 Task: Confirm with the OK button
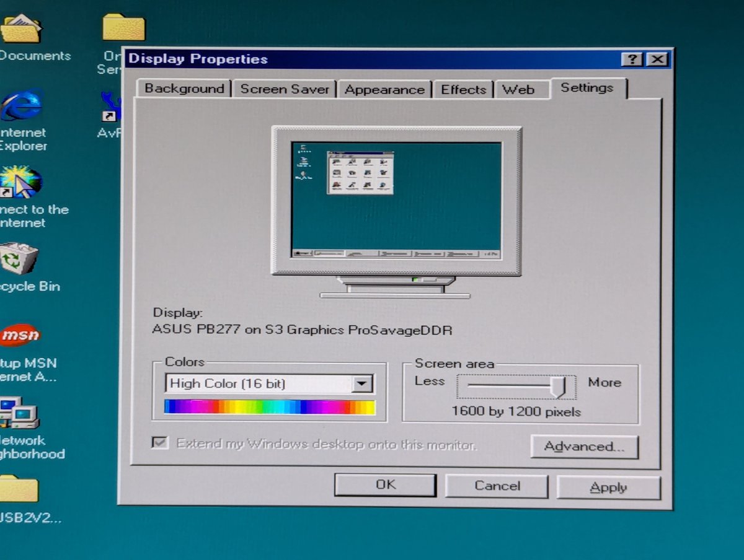385,485
